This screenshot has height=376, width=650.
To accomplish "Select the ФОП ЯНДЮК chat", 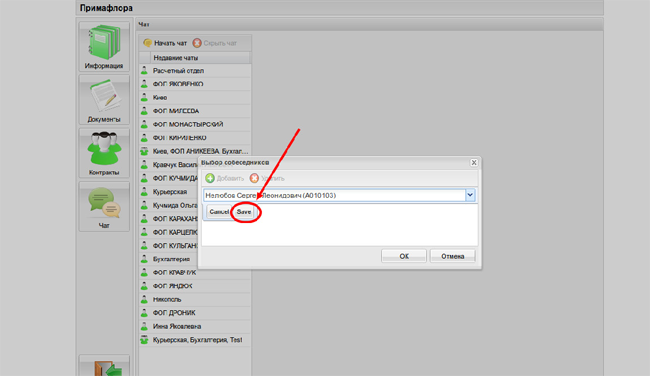I will pyautogui.click(x=195, y=286).
